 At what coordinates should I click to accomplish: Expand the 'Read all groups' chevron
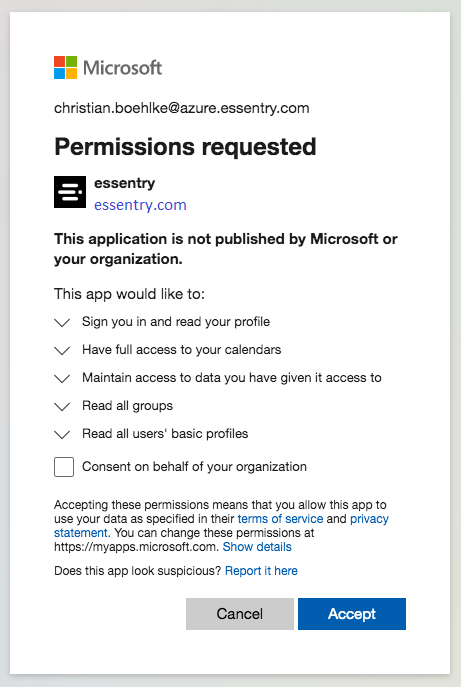[x=62, y=407]
